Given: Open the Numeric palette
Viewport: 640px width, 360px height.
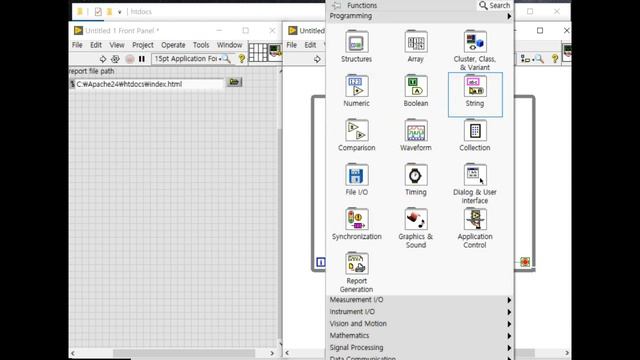Looking at the screenshot, I should (x=356, y=91).
